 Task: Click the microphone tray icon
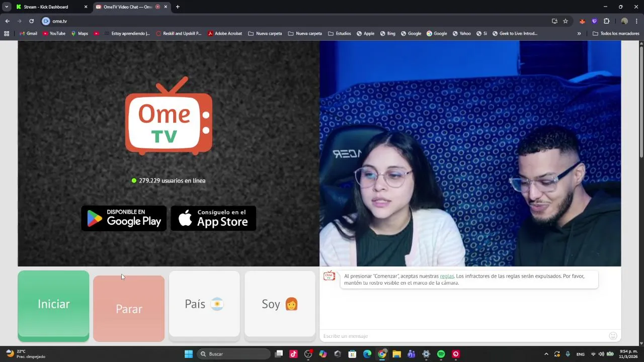pos(568,354)
